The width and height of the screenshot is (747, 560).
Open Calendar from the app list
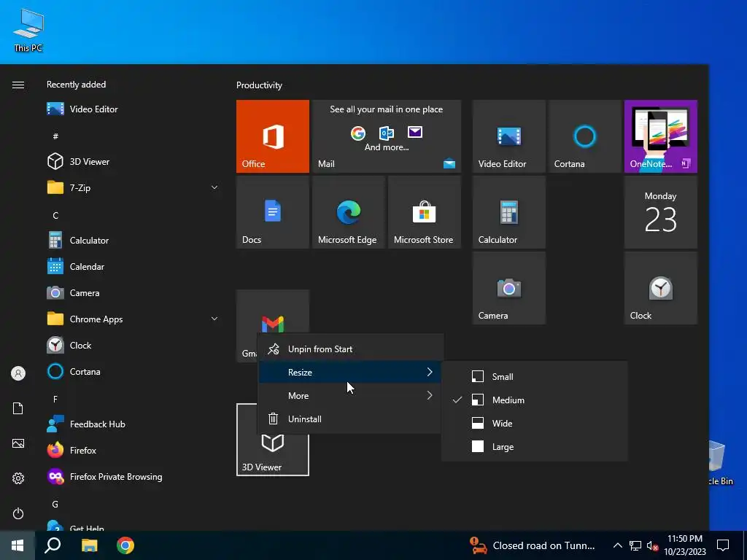133,267
